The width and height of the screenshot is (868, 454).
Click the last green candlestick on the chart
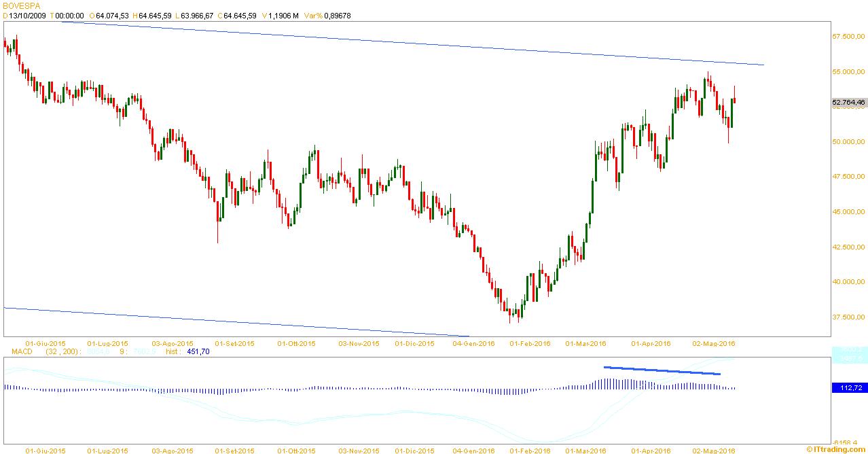[731, 113]
